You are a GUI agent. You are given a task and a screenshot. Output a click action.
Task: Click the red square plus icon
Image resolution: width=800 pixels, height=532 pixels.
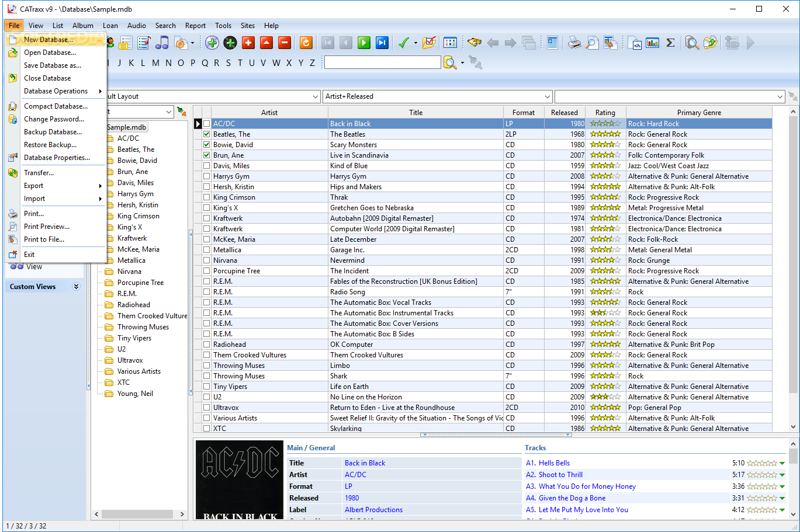click(x=248, y=43)
